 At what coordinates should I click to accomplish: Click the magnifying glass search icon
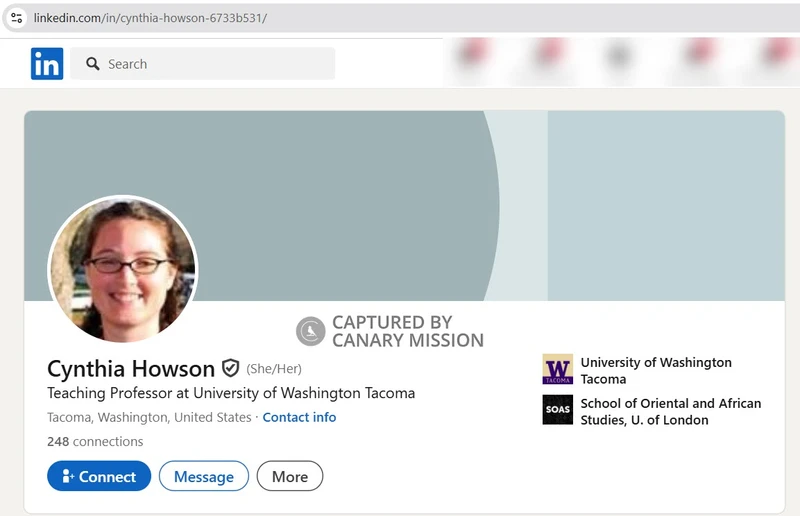pos(93,64)
